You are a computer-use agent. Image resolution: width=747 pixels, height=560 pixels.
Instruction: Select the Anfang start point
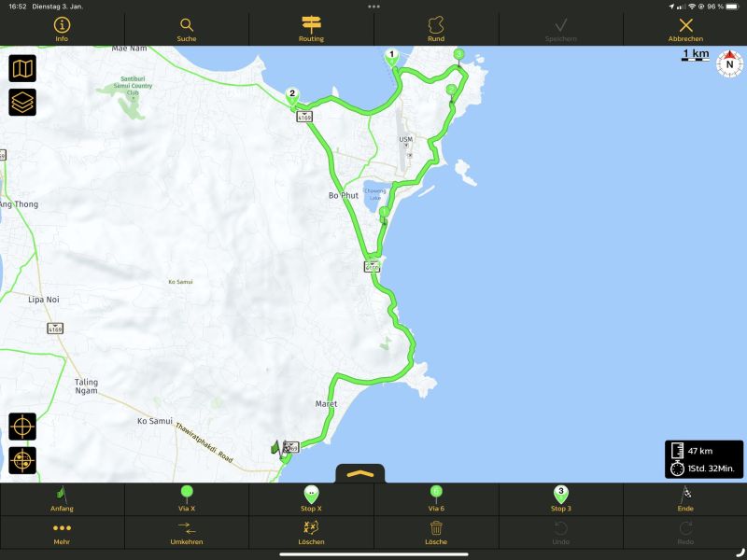point(62,498)
